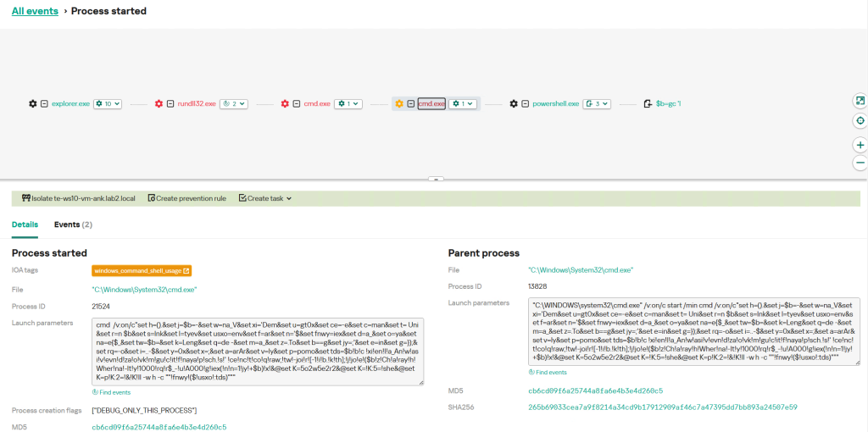Click the Parent process launch parameters resize grip
This screenshot has height=432, width=868.
857,363
